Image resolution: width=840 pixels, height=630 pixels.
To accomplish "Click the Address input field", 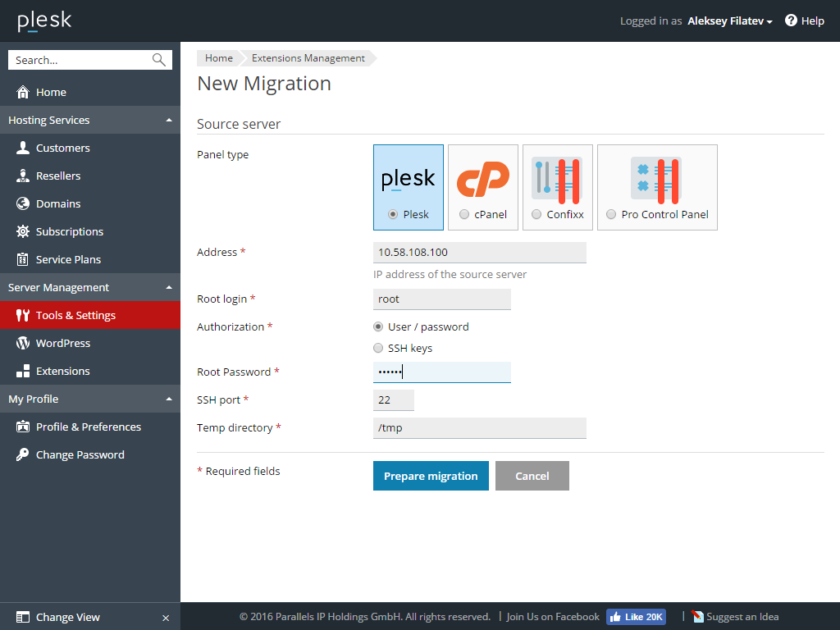I will click(x=479, y=253).
